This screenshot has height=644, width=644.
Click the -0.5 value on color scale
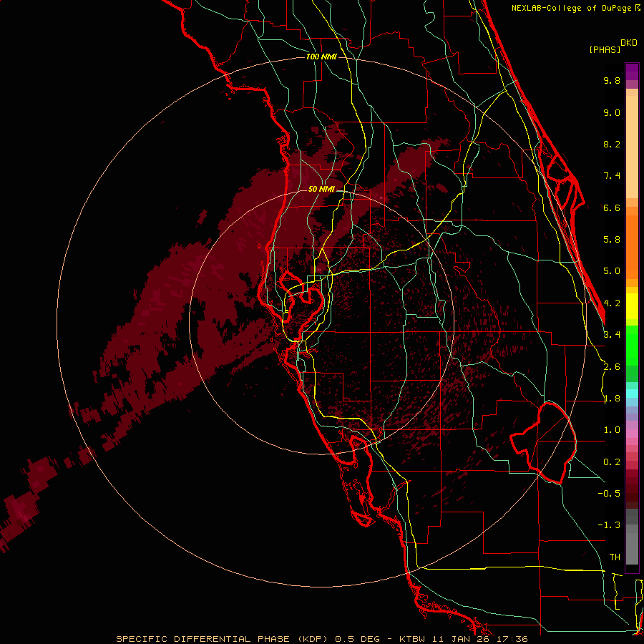coord(609,494)
